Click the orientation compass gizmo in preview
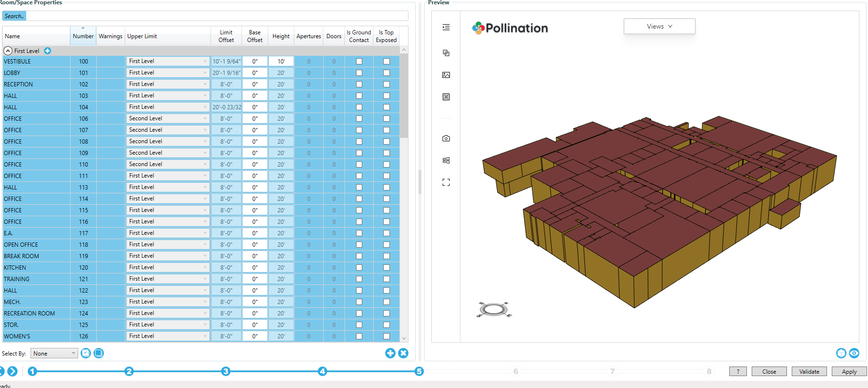Screen dimensions: 868x388 [494, 310]
